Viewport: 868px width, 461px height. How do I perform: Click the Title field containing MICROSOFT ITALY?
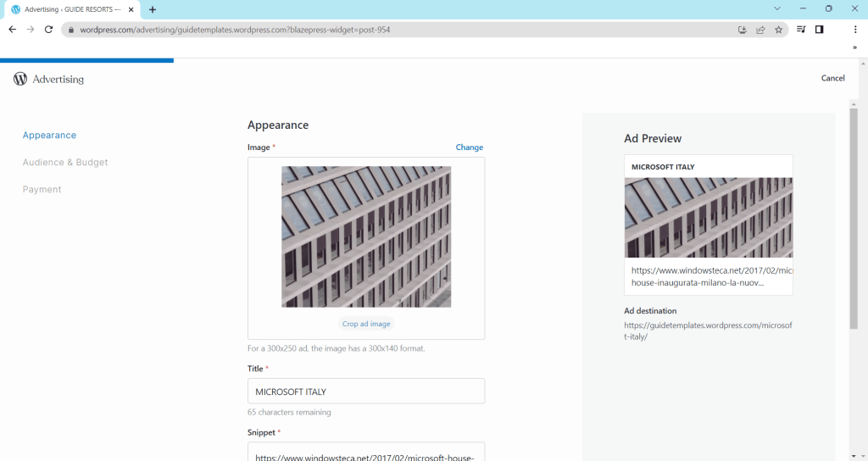click(366, 392)
